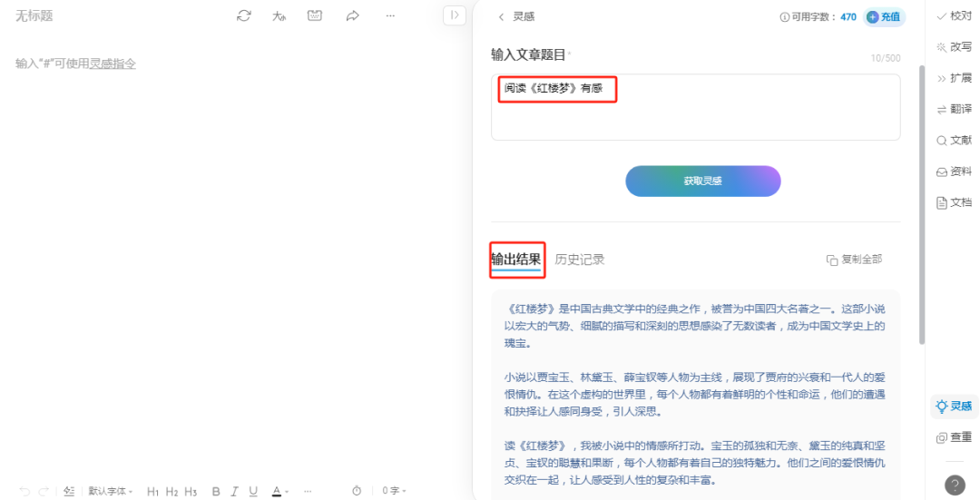Image resolution: width=980 pixels, height=500 pixels.
Task: Click the paragraph starting 读《红楼梦》，我被
Action: [x=695, y=463]
